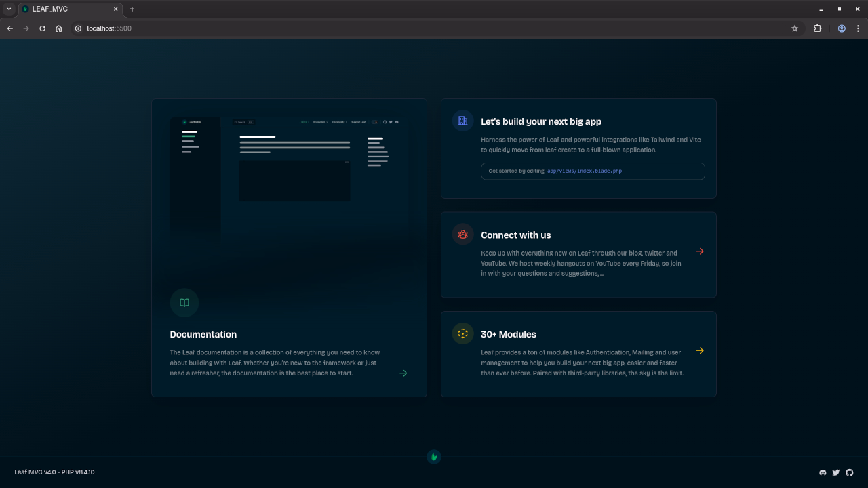Click the green arrow on the Documentation card
This screenshot has width=868, height=488.
[403, 373]
